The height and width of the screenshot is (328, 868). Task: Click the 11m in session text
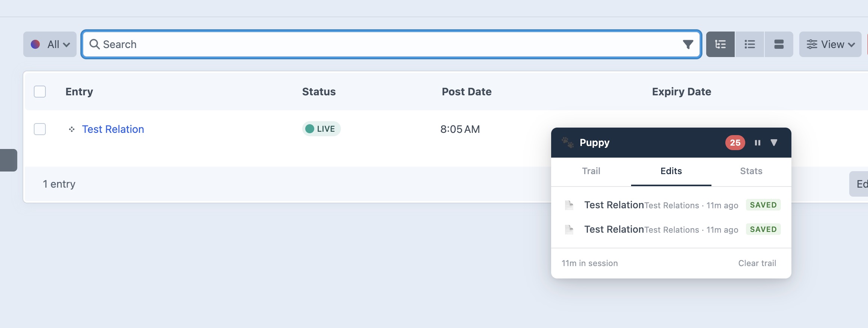point(589,263)
